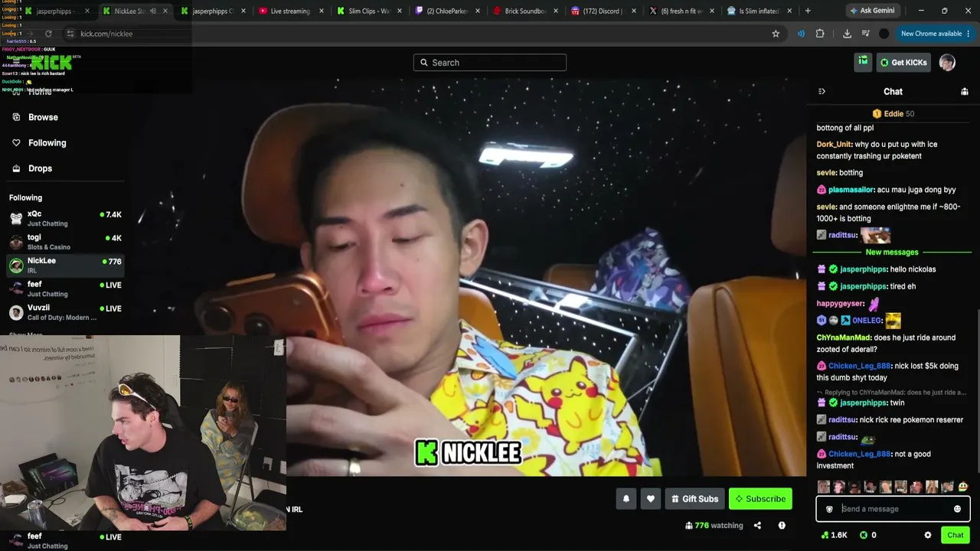
Task: Reload the page with refresh icon
Action: coord(48,34)
